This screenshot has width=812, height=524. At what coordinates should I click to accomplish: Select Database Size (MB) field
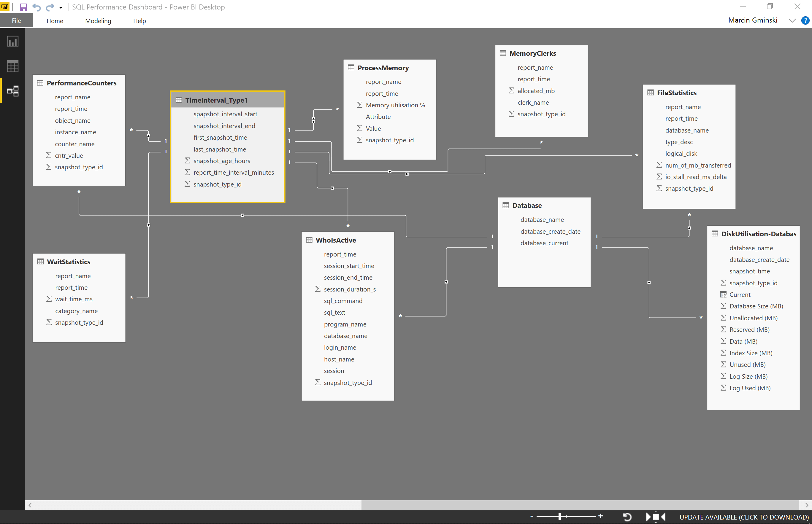click(756, 306)
